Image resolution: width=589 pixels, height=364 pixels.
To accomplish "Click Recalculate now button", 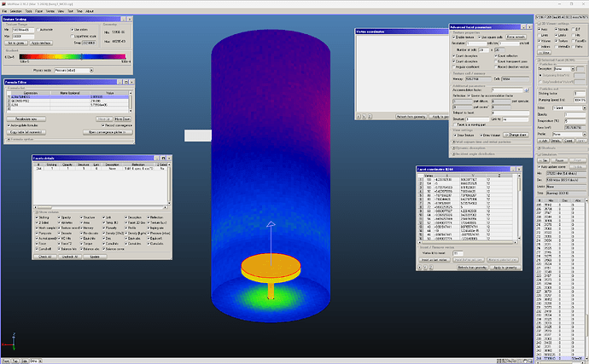I will coord(26,119).
